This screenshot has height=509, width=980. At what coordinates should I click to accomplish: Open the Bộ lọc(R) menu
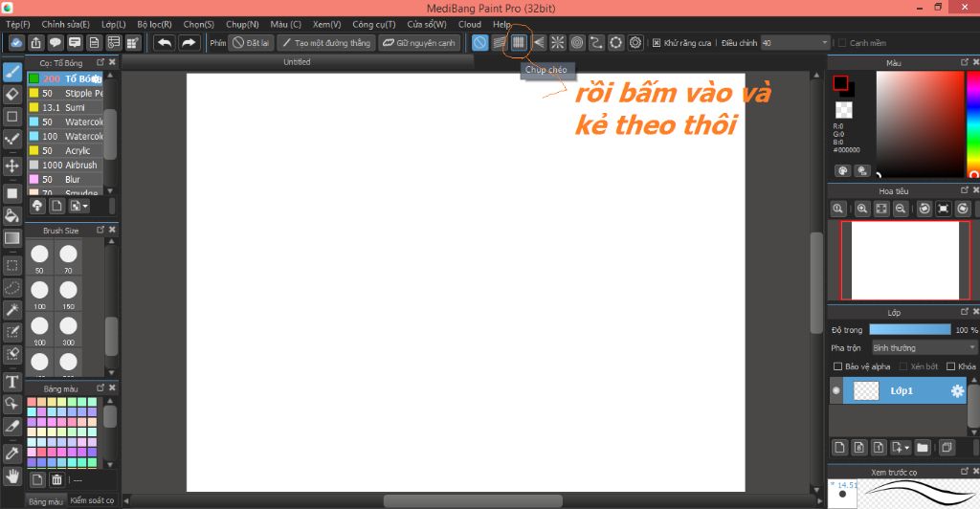(154, 24)
